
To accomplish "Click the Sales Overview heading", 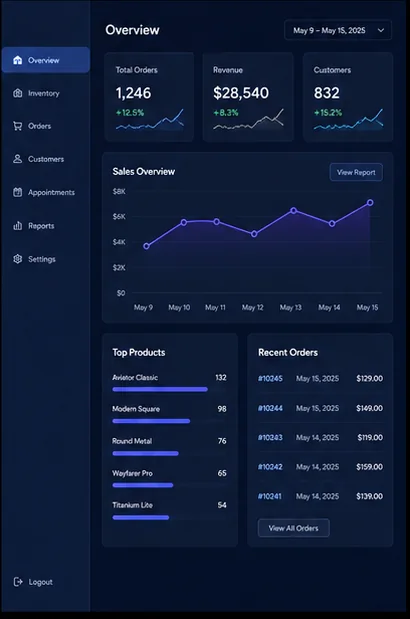I will [144, 171].
